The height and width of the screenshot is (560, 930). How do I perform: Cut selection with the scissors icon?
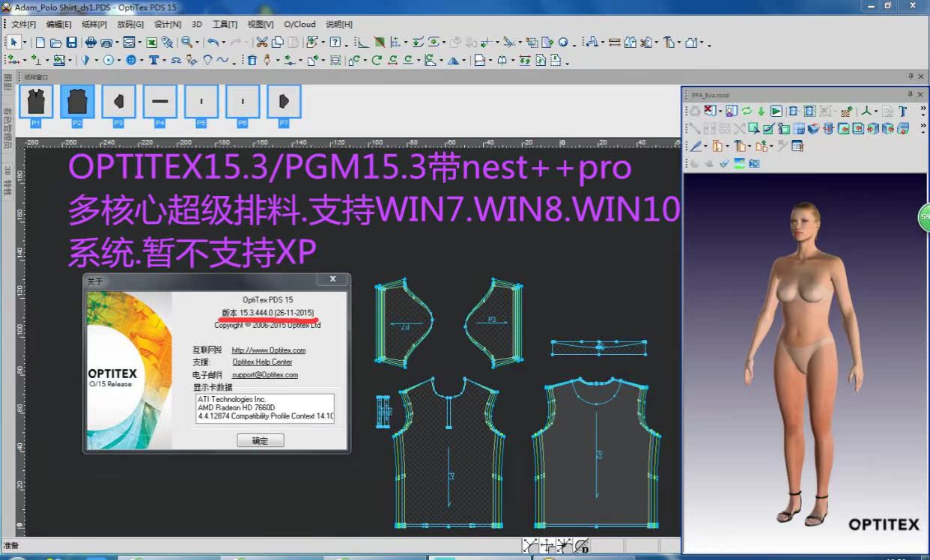click(262, 43)
